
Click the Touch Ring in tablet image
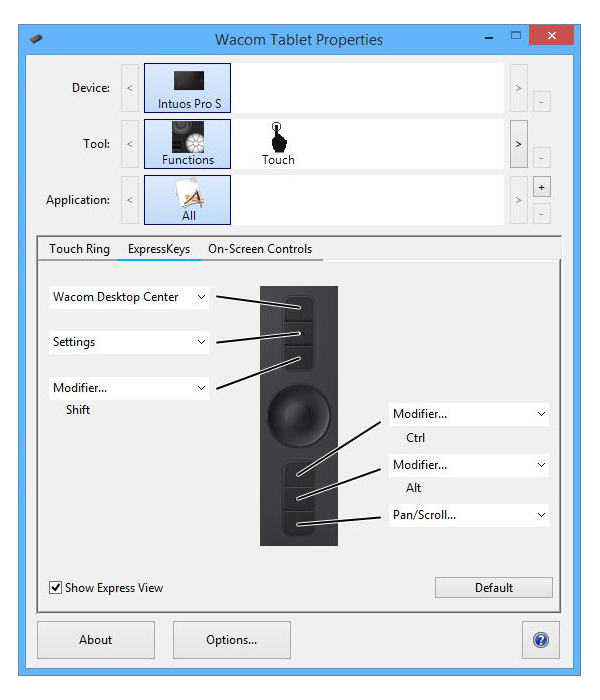click(x=299, y=416)
